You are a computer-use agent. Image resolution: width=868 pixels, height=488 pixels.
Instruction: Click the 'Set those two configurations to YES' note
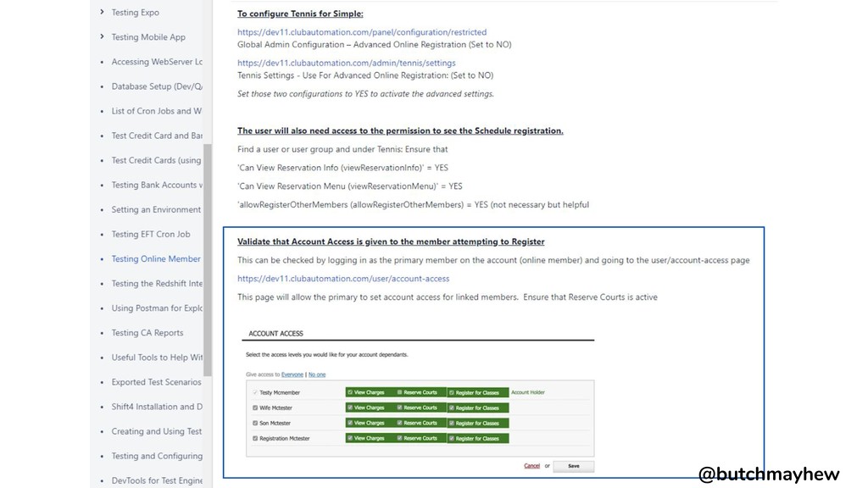tap(365, 94)
